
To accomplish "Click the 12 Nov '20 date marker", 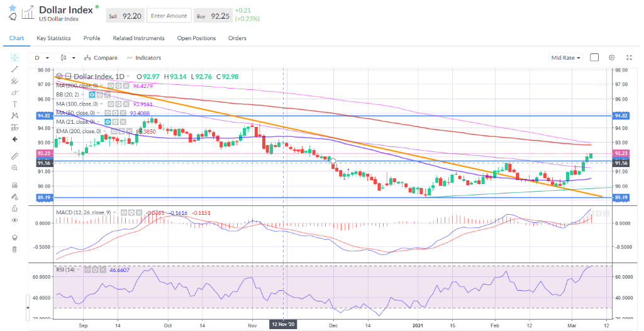I will (x=284, y=324).
